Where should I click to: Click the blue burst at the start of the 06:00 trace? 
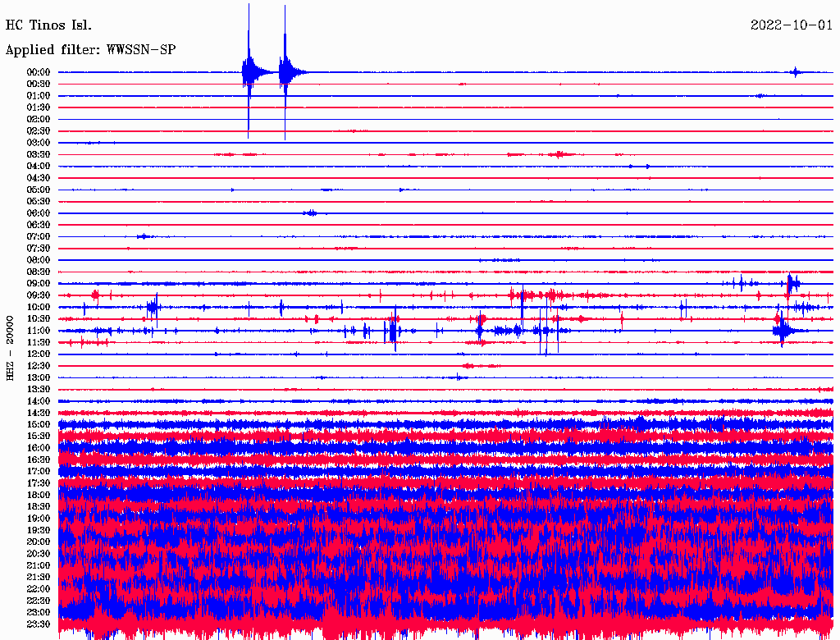pos(310,213)
